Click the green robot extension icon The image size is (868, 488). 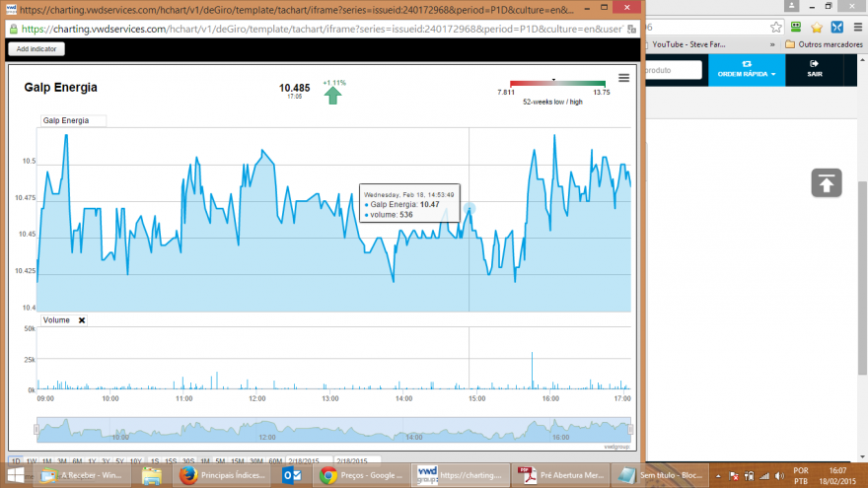tap(796, 28)
